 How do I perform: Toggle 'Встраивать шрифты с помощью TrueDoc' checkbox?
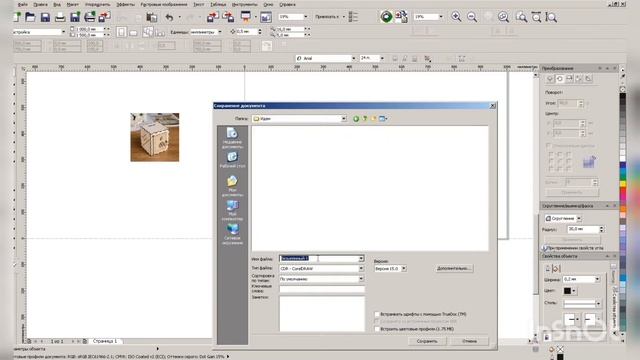click(x=377, y=314)
